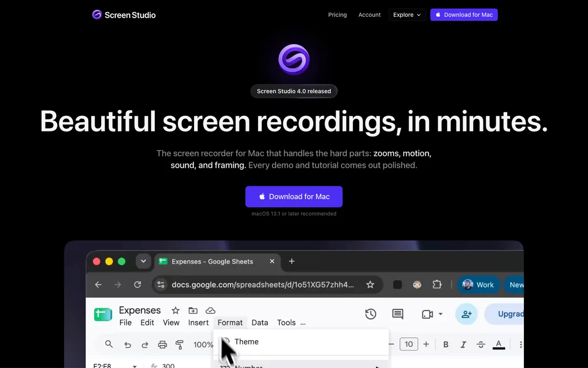Click the share add-person button
588x368 pixels.
coord(466,314)
